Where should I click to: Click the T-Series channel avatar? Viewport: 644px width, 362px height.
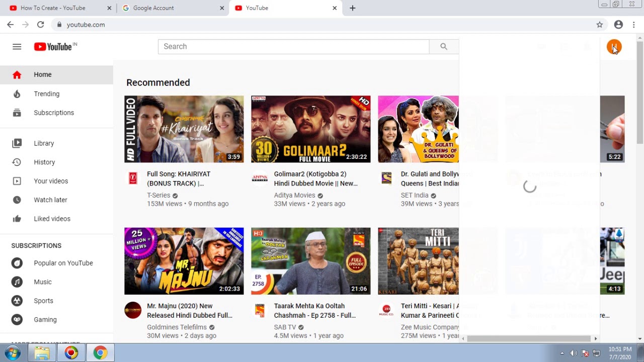(x=133, y=178)
